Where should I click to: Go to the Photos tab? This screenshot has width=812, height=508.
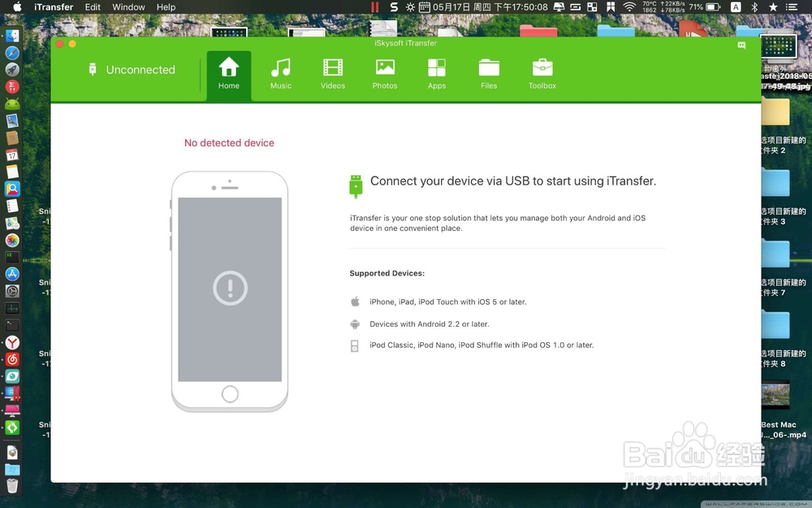click(x=385, y=74)
